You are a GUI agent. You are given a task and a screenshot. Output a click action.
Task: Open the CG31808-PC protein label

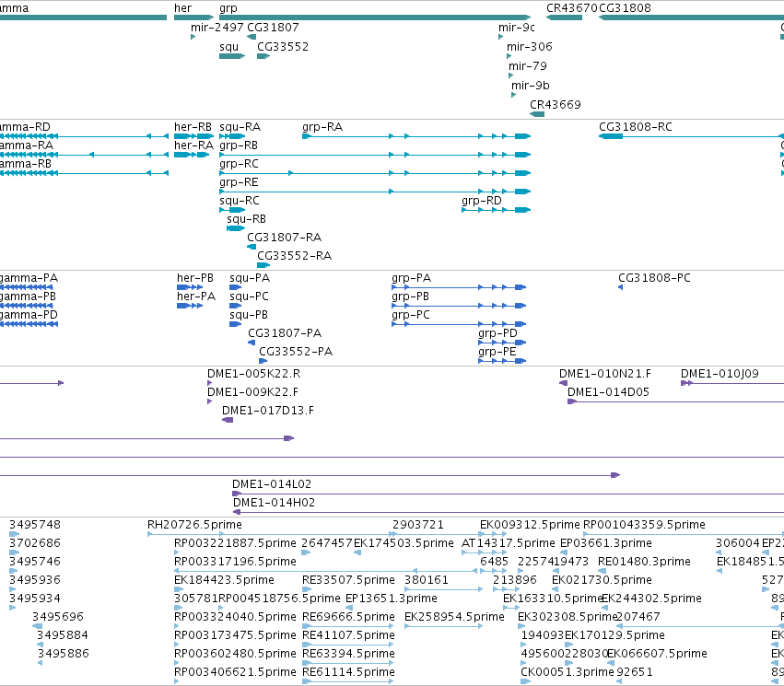tap(654, 278)
